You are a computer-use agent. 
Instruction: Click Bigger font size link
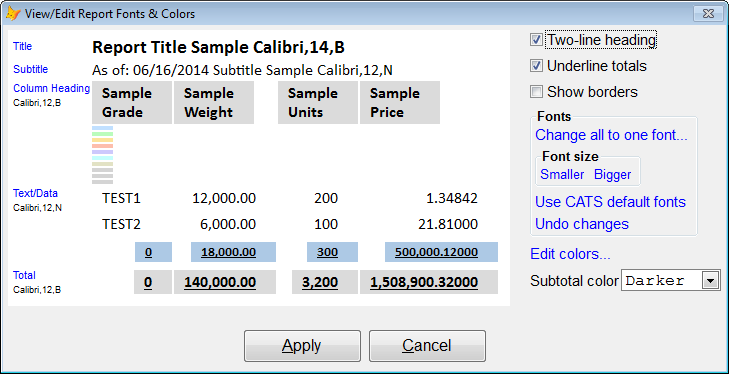click(x=613, y=175)
